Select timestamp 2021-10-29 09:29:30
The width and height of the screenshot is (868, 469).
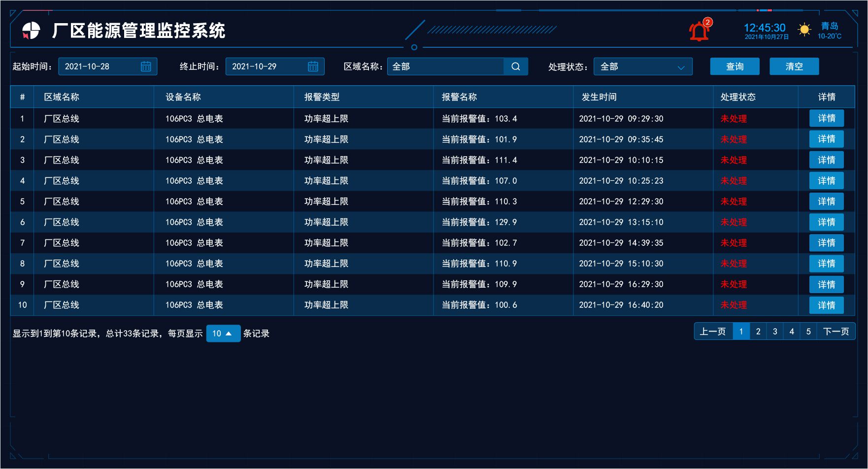point(621,119)
